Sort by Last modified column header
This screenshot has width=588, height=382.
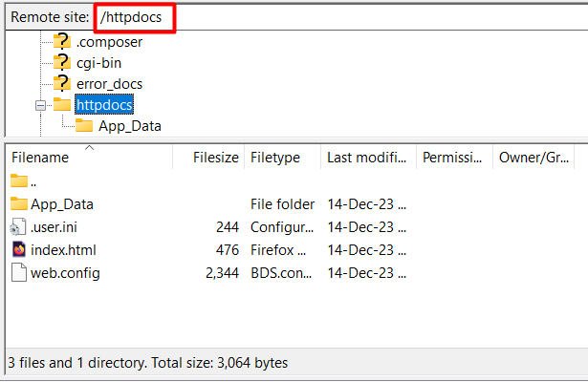pyautogui.click(x=367, y=158)
